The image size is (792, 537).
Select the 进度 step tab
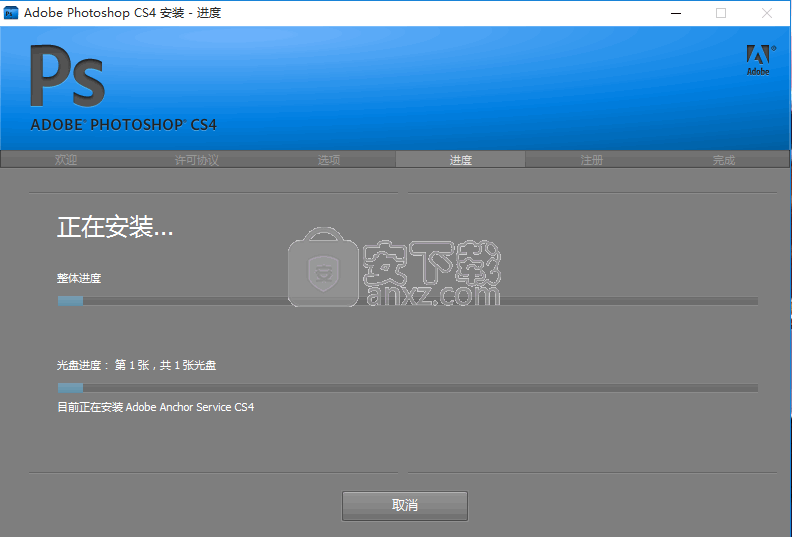tap(460, 160)
